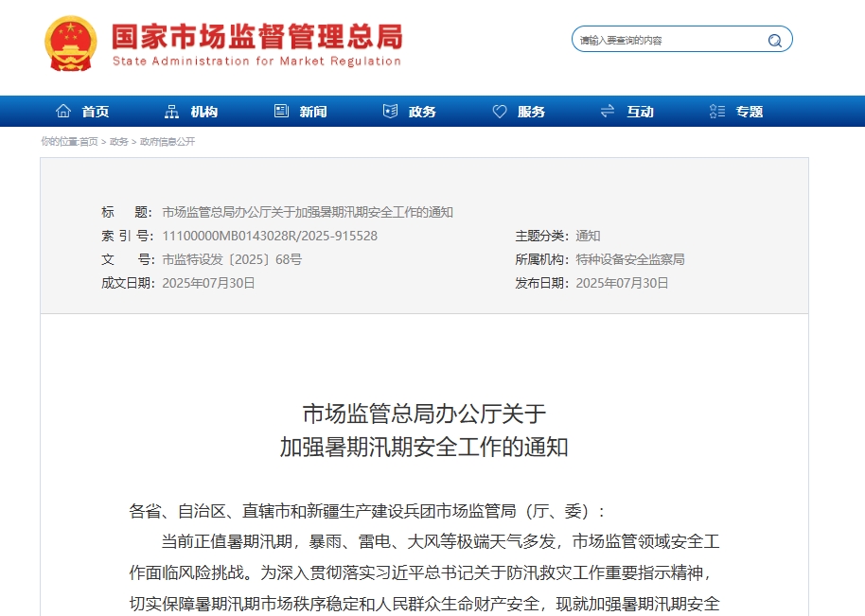
Task: Click the heart icon beside 服务
Action: click(x=500, y=112)
